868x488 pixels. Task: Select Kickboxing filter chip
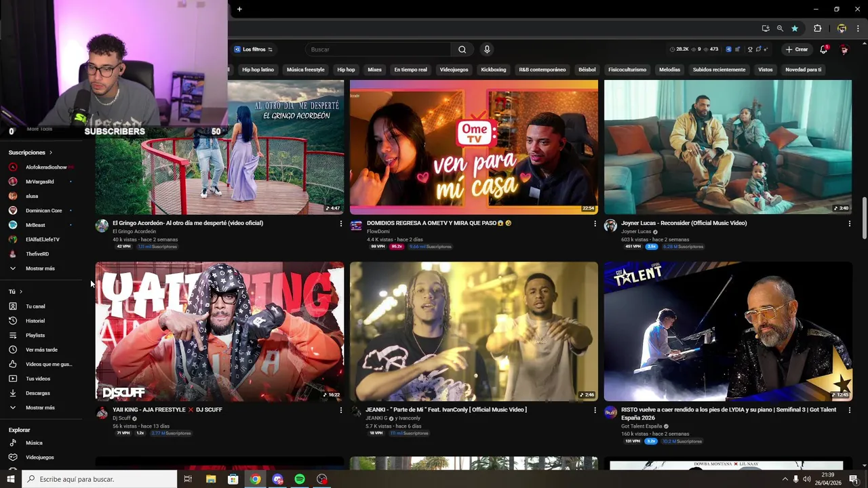pos(494,70)
